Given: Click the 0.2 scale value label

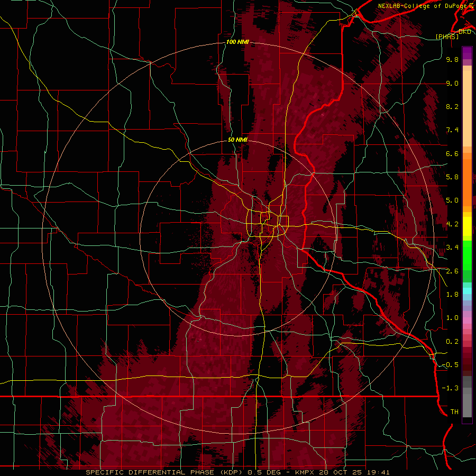Looking at the screenshot, I should (x=452, y=342).
